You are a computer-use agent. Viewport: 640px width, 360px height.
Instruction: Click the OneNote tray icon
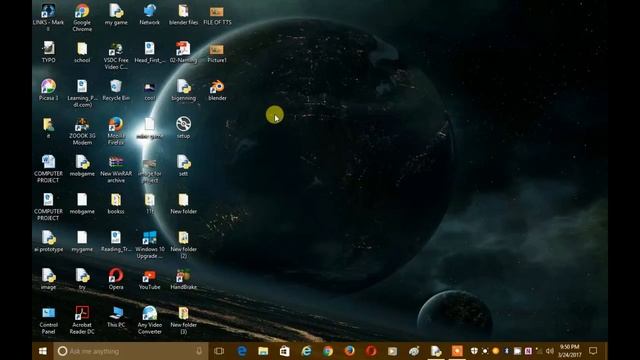coord(528,351)
